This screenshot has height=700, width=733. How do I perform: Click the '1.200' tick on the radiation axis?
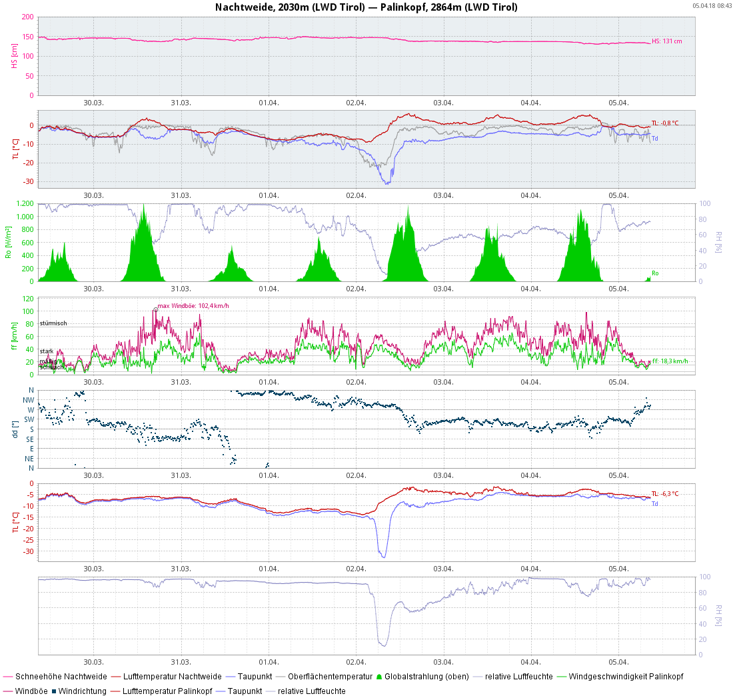tap(25, 203)
